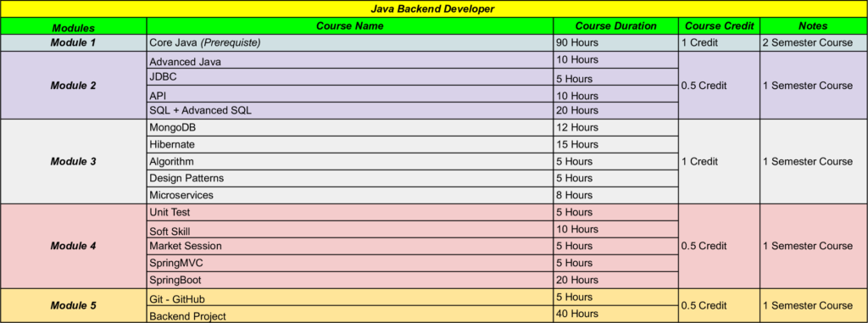Select the "Module 3" cell
The height and width of the screenshot is (323, 868).
coord(74,161)
